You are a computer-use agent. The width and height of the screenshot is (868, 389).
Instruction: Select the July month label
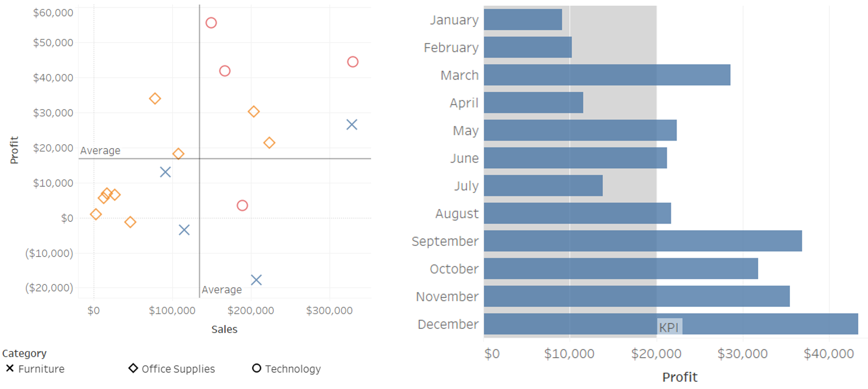[466, 186]
